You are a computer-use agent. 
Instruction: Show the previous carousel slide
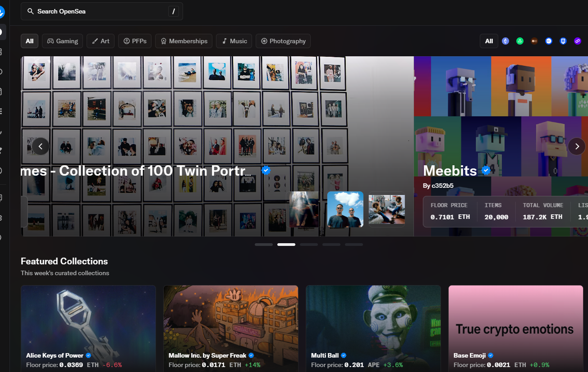pos(41,146)
